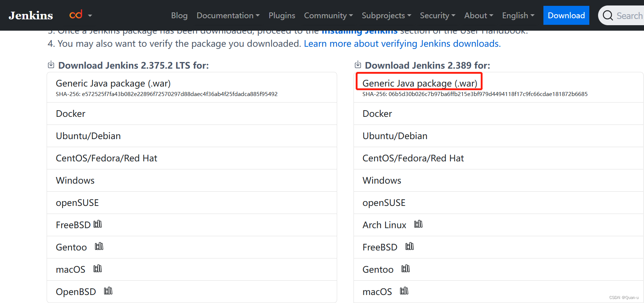Expand the About menu
The width and height of the screenshot is (644, 303).
(479, 15)
